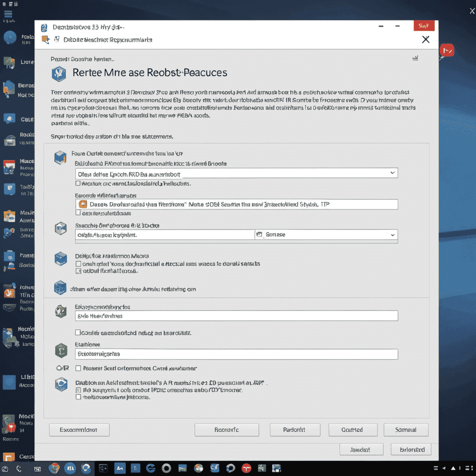Toggle the checkbox below the Snle Heerferines field

[78, 333]
